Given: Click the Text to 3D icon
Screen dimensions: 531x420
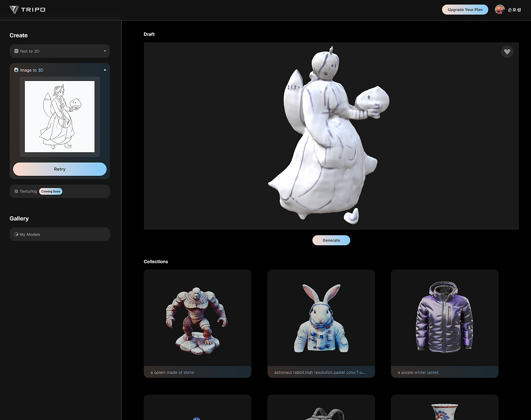Looking at the screenshot, I should 16,51.
